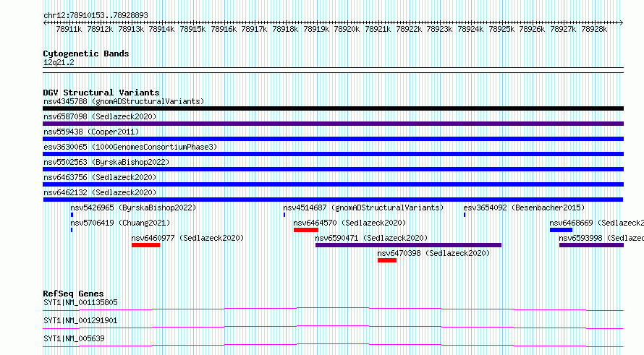Open transcript SYT1|NM_005639
Image resolution: width=644 pixels, height=355 pixels.
(x=74, y=338)
